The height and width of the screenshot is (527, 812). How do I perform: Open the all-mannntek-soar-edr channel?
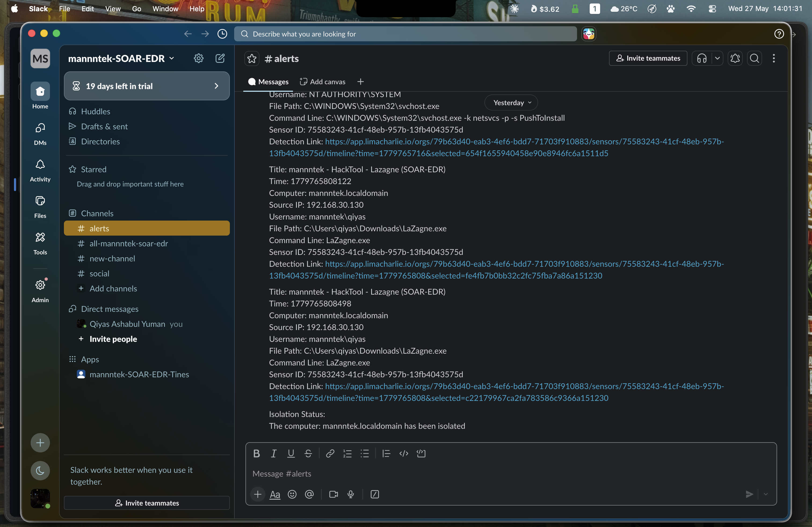[147, 243]
